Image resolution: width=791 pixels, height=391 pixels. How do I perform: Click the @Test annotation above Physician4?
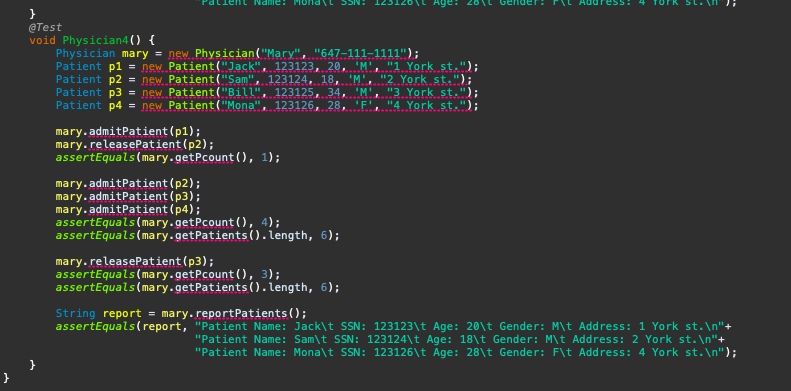(45, 27)
